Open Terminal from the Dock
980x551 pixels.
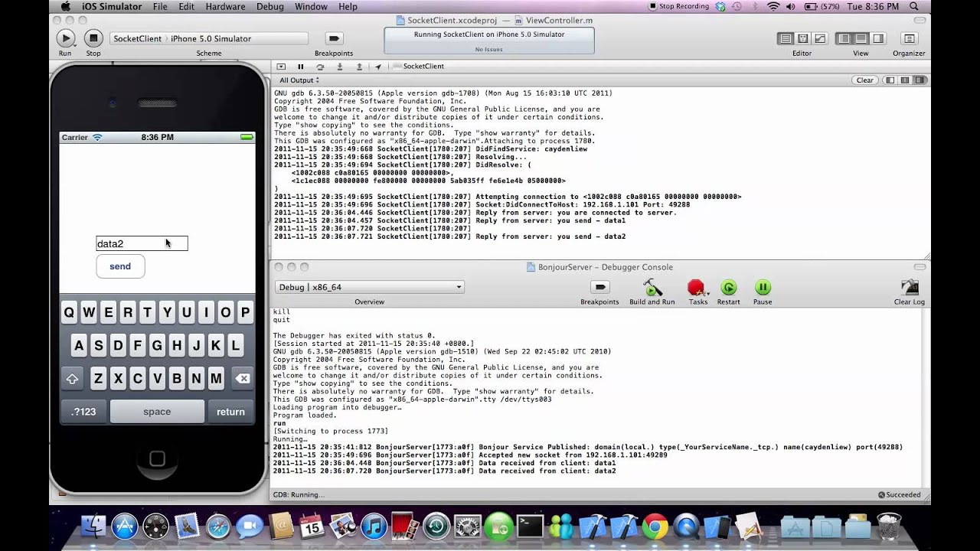click(x=530, y=526)
